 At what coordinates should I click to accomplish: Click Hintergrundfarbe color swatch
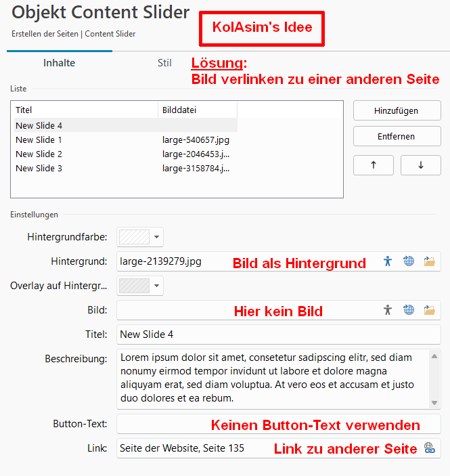(134, 237)
